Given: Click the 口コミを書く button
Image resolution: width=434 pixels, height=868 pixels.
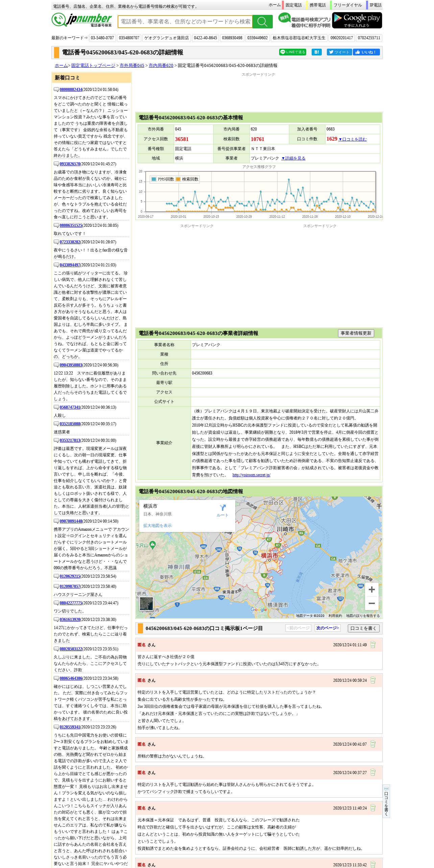Looking at the screenshot, I should [x=364, y=628].
